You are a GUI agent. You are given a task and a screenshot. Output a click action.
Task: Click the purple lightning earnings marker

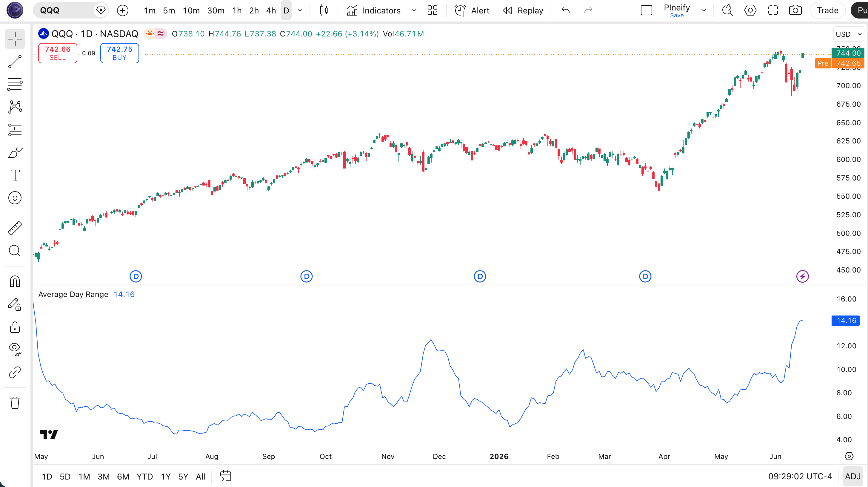click(802, 277)
